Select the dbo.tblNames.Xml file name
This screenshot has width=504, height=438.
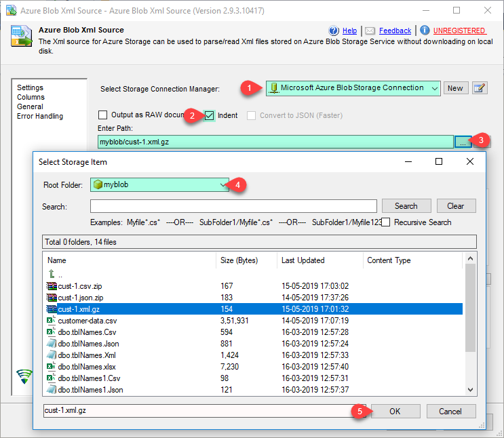tap(87, 355)
